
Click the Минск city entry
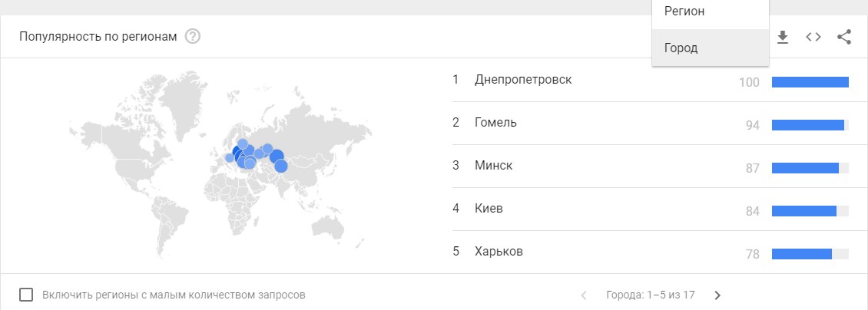493,166
